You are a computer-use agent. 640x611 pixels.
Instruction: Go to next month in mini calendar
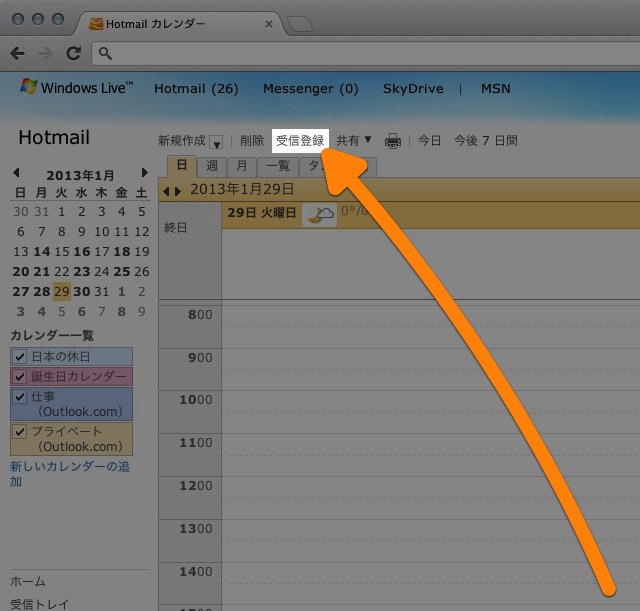click(x=144, y=173)
